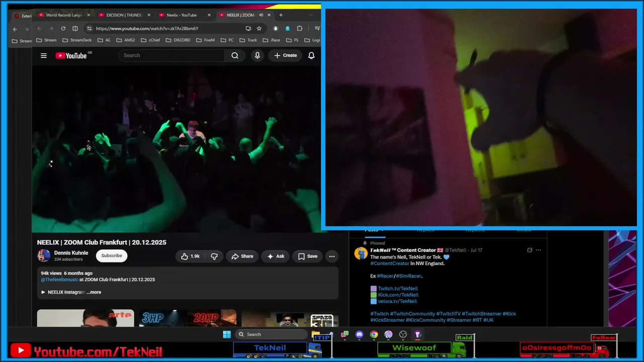The height and width of the screenshot is (362, 644).
Task: Open Dennis Kuhnle channel avatar
Action: tap(44, 256)
